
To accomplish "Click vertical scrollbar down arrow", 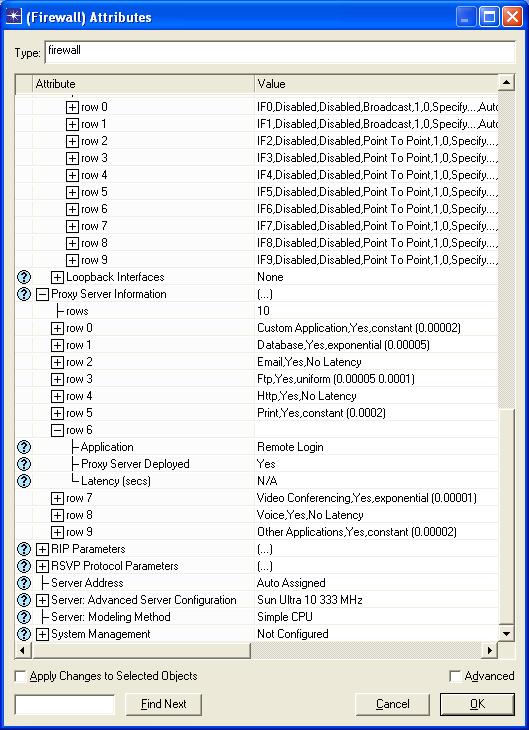I will 506,634.
